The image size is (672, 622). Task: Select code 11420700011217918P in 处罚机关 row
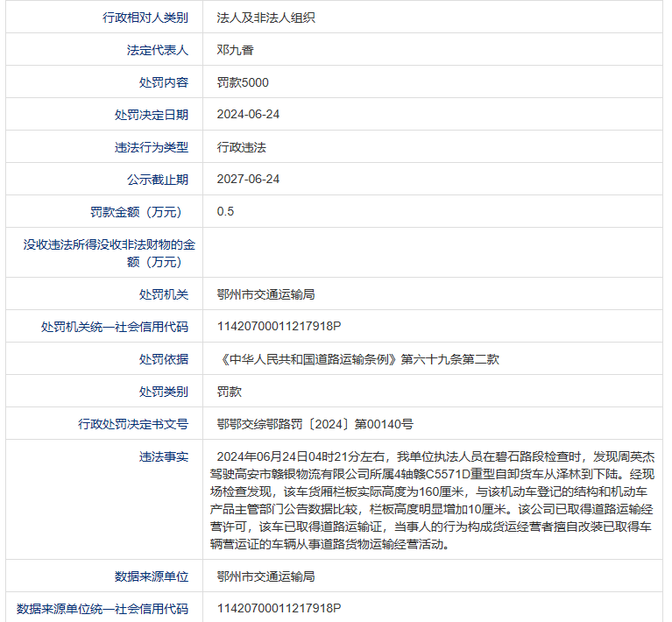279,327
